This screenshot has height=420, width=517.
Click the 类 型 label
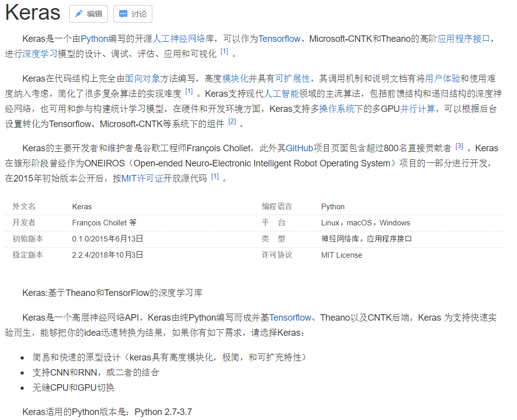coord(273,238)
